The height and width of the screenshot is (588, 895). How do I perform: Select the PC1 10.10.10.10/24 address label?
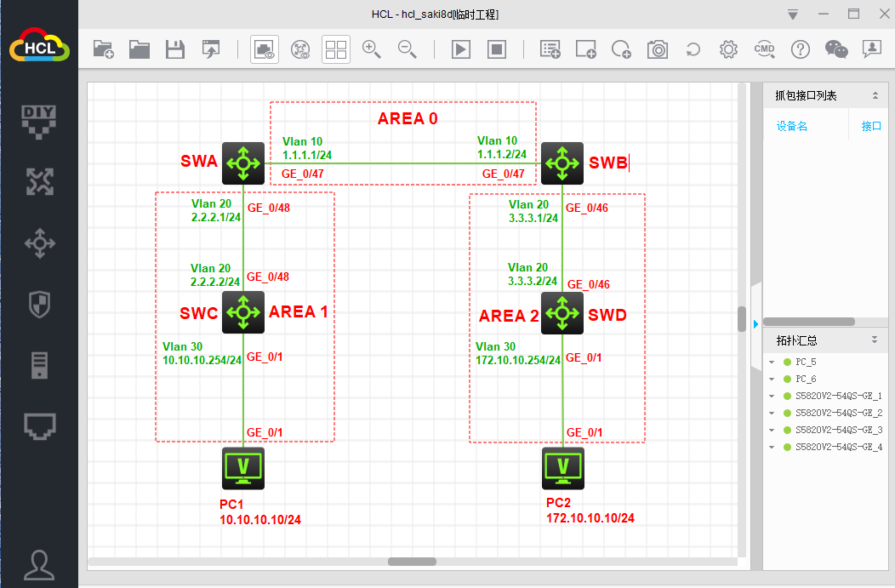click(260, 512)
